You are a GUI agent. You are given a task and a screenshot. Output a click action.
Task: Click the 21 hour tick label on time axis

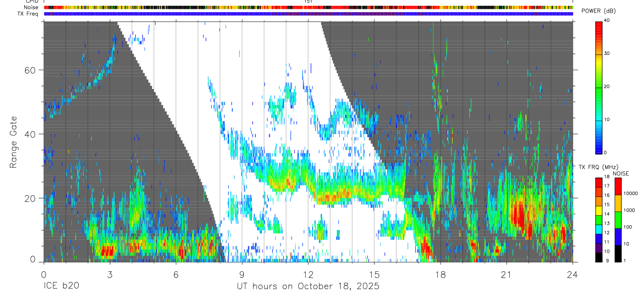click(506, 274)
